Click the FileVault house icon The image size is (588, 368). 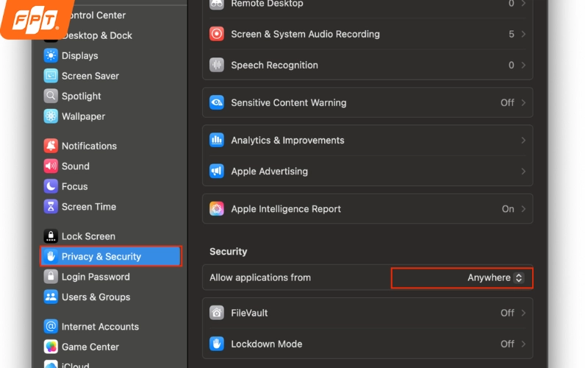point(217,313)
